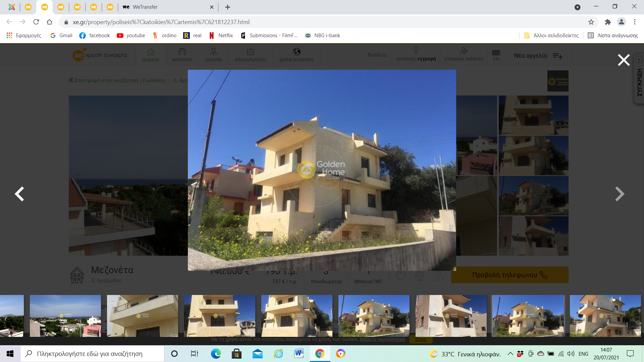This screenshot has width=644, height=362.
Task: Open Microsoft Edge from taskbar
Action: pos(216,354)
